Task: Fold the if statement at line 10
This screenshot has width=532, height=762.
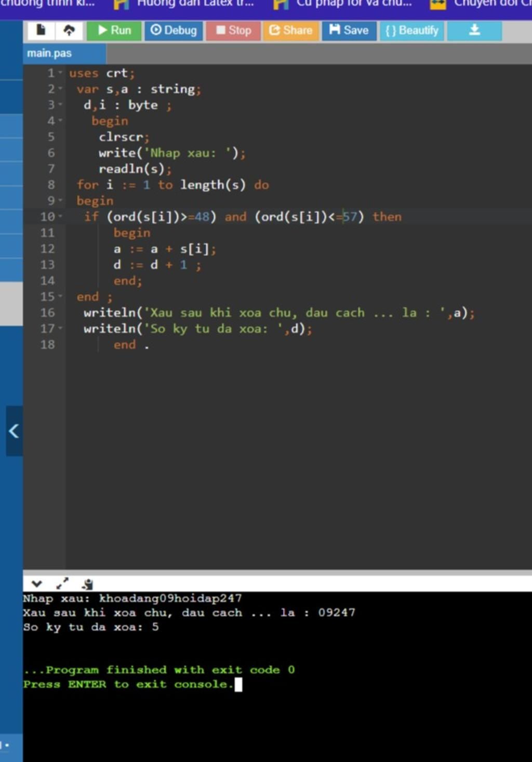Action: click(60, 217)
